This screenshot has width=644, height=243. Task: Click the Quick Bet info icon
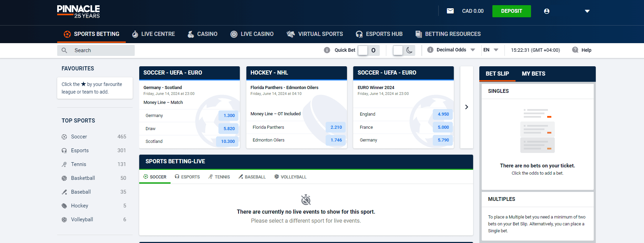click(327, 50)
